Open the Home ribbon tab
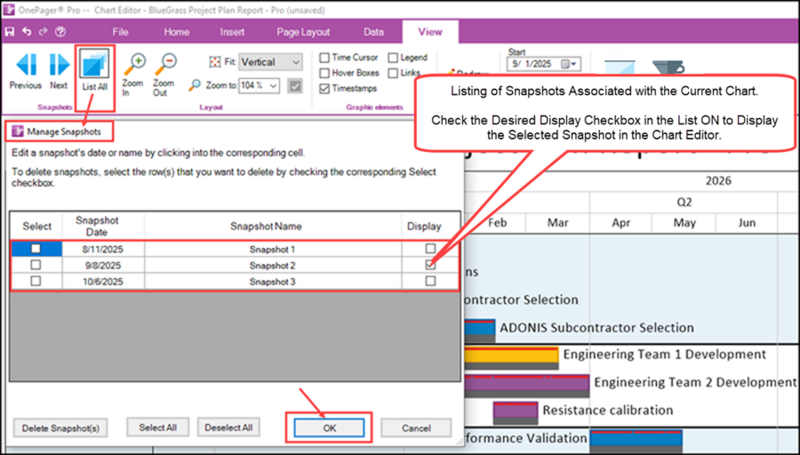Screen dimensions: 800x455 pos(177,32)
